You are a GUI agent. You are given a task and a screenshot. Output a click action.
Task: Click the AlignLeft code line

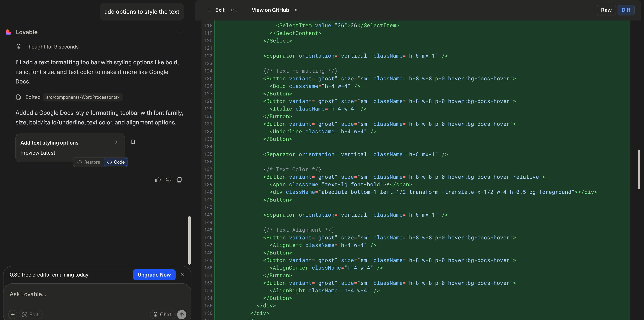323,245
